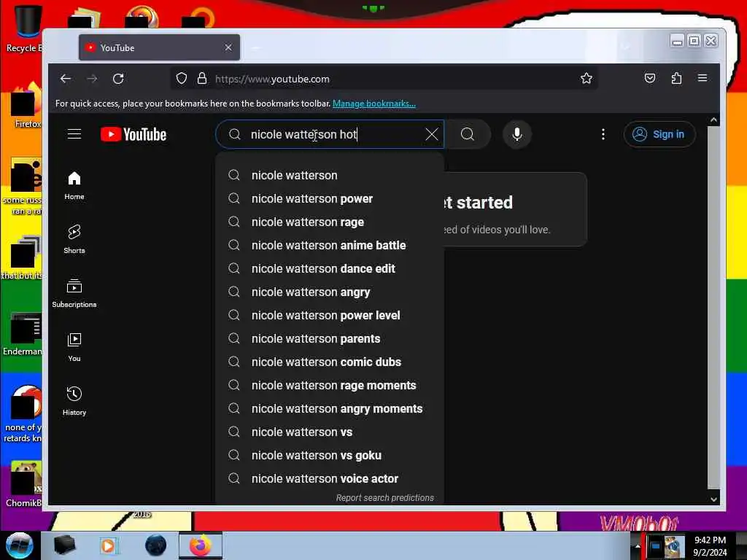Open Shorts in YouTube sidebar
This screenshot has width=747, height=560.
tap(74, 239)
